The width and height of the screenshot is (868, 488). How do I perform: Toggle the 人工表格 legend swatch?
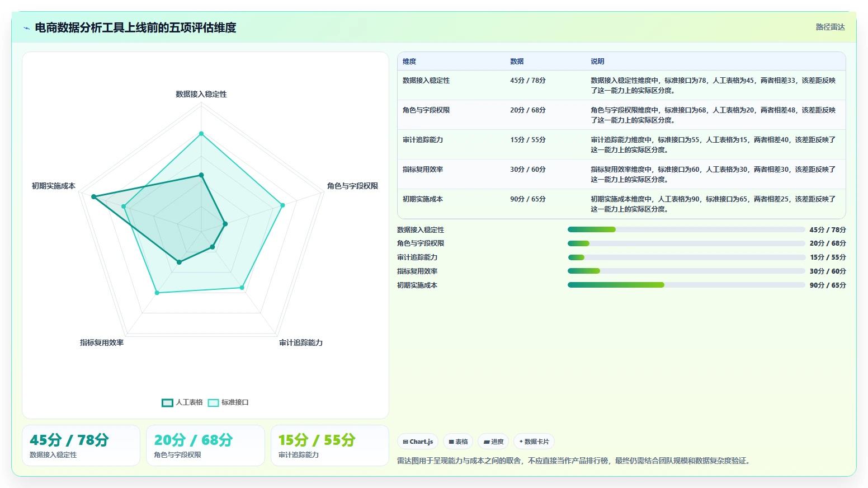pyautogui.click(x=167, y=402)
